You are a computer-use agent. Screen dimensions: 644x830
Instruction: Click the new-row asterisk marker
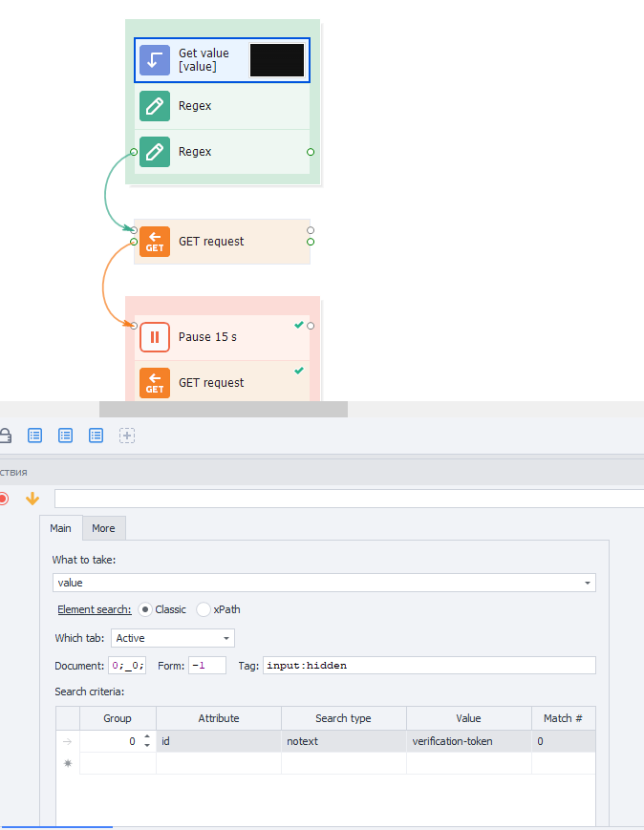coord(68,763)
